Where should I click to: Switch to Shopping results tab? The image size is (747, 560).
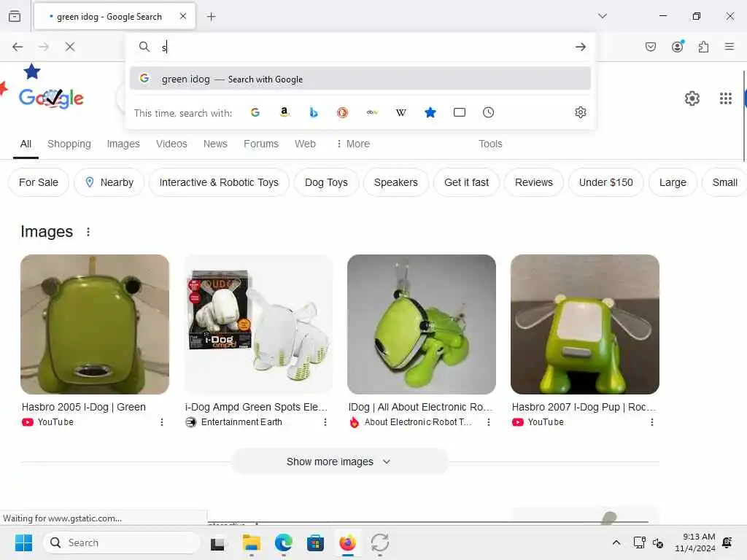(69, 144)
